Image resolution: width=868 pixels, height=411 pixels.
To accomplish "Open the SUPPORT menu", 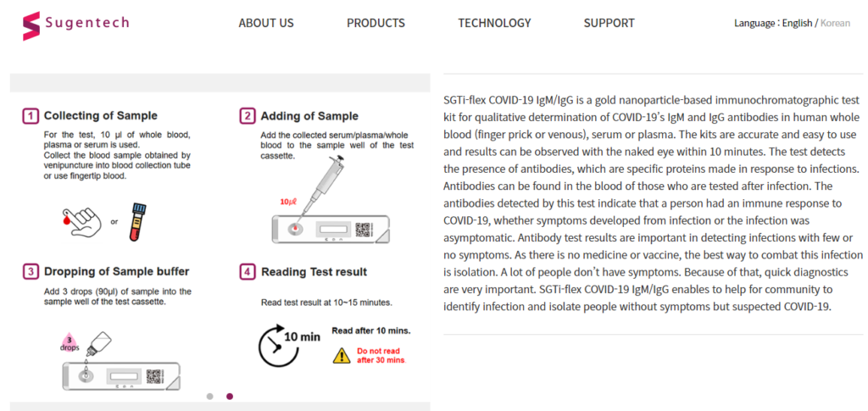I will coord(609,23).
